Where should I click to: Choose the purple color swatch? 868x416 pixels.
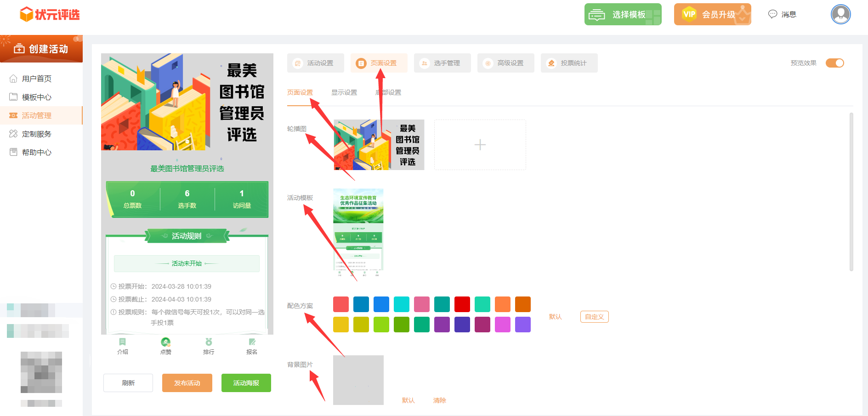coord(442,325)
